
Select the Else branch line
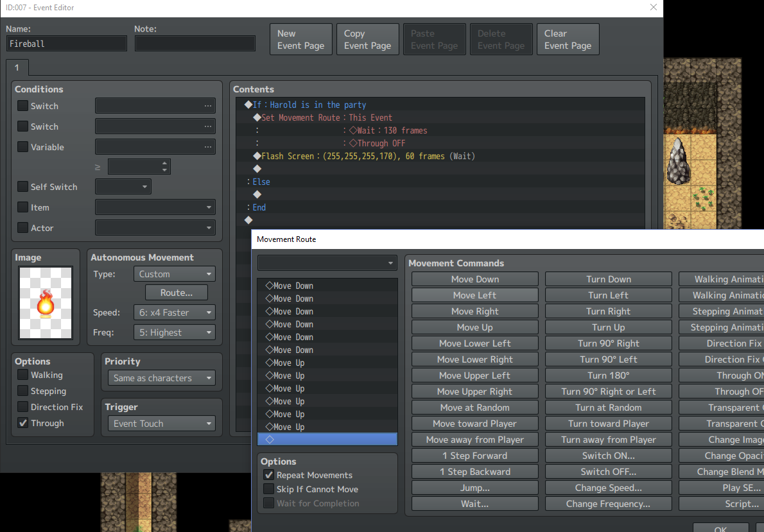[x=440, y=182]
